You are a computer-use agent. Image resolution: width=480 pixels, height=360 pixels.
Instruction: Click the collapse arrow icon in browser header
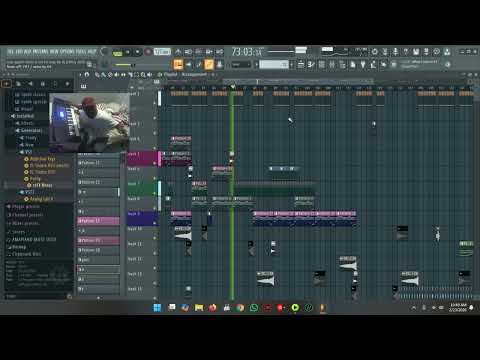pos(31,84)
